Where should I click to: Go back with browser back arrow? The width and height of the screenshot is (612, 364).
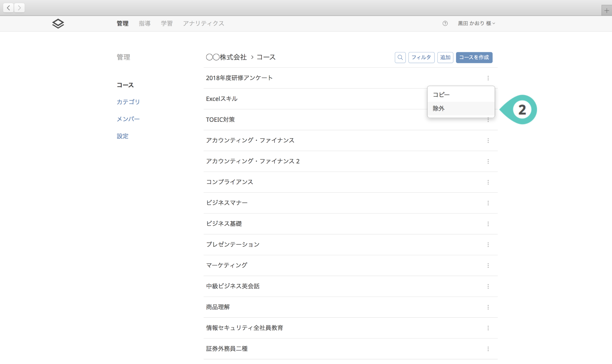(9, 8)
